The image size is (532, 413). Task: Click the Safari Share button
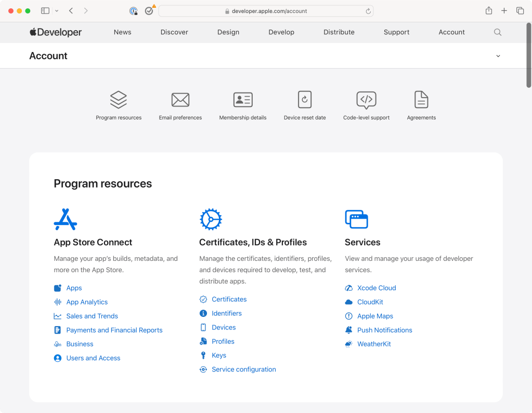(x=489, y=11)
